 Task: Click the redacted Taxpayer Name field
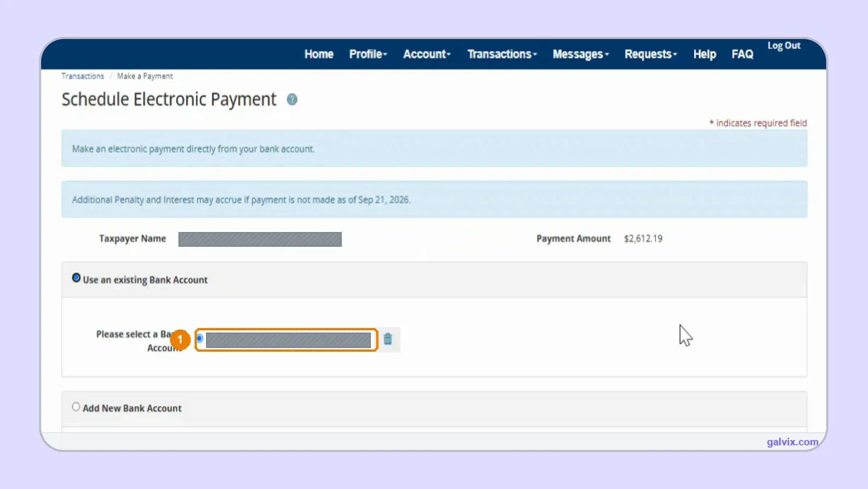(x=260, y=239)
